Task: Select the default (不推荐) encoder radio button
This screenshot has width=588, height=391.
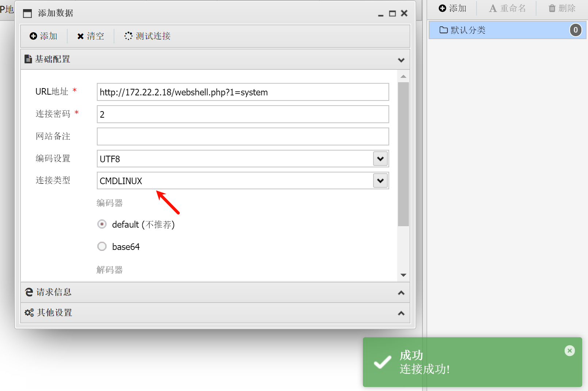Action: (x=102, y=224)
